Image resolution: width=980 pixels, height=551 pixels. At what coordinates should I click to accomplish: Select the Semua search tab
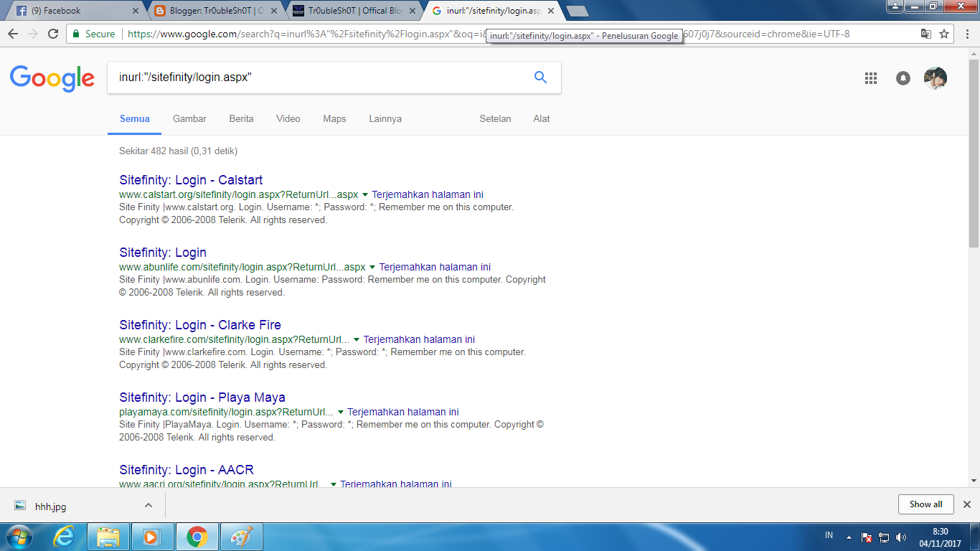(x=135, y=119)
